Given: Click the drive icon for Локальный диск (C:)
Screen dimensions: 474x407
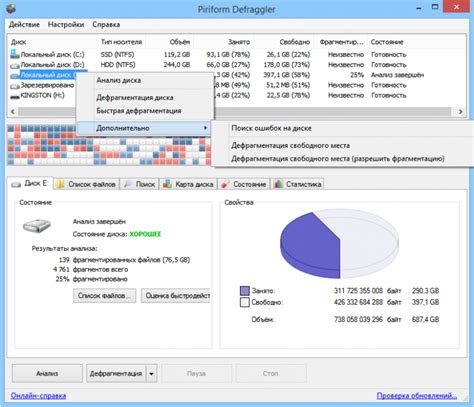Looking at the screenshot, I should pos(15,54).
